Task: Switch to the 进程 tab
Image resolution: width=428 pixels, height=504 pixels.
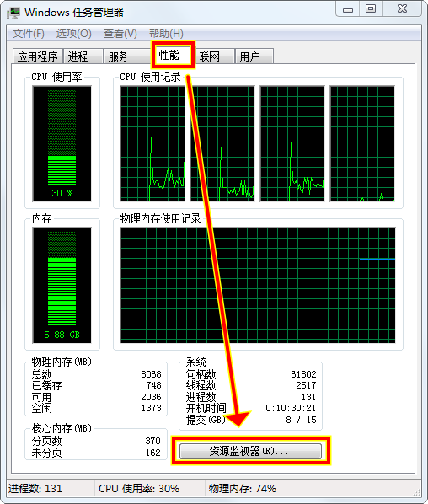Action: coord(83,56)
